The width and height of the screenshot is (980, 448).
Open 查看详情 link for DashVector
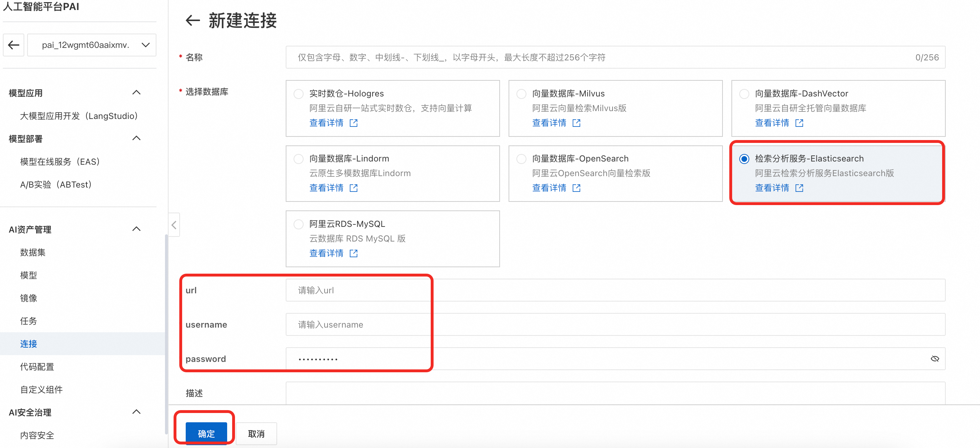772,123
